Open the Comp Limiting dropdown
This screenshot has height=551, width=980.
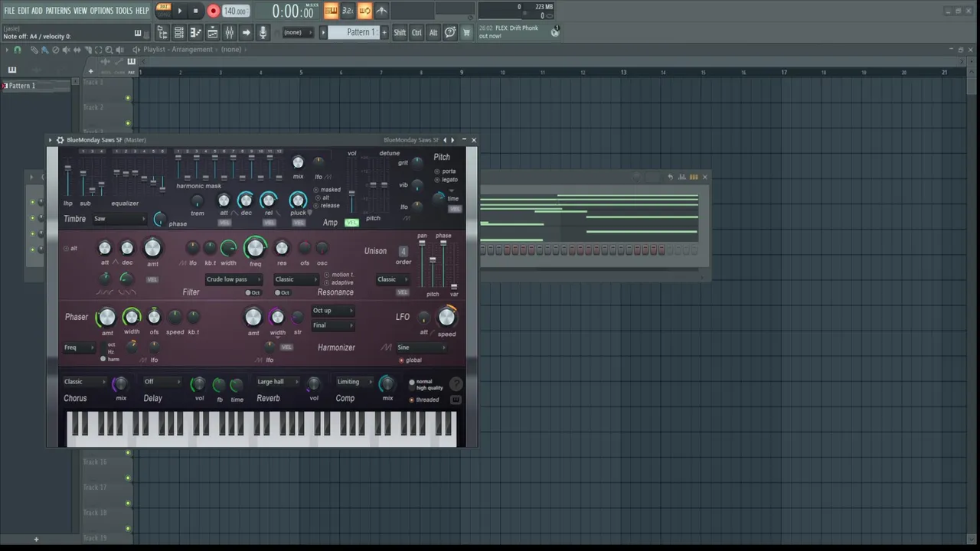tap(354, 382)
